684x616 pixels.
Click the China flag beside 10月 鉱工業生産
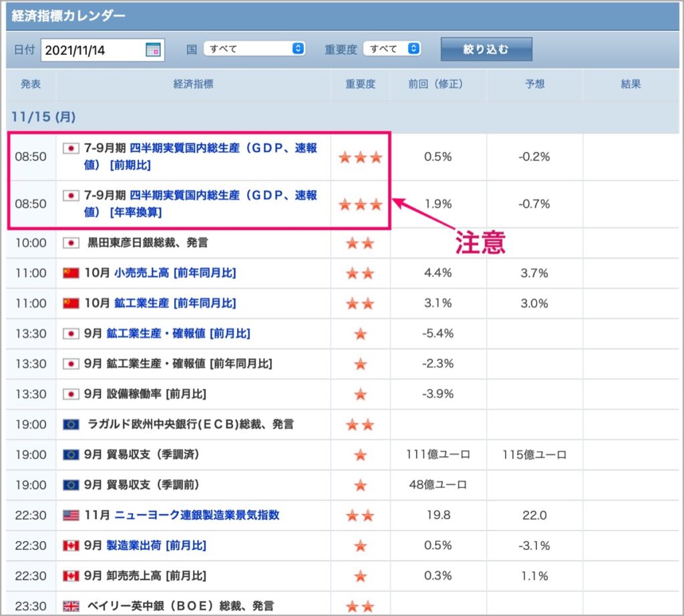[71, 303]
